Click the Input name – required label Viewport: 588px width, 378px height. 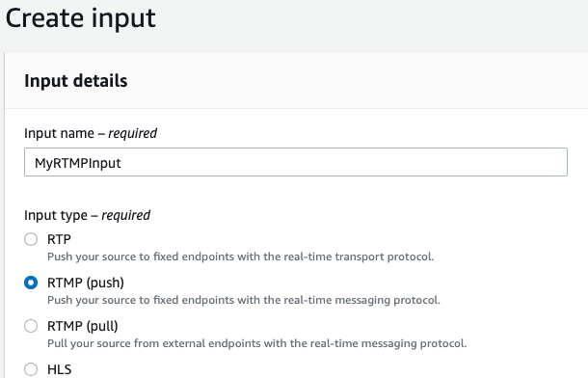91,133
